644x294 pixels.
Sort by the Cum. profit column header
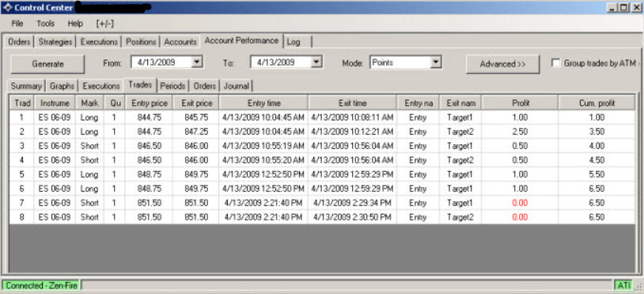pos(597,103)
